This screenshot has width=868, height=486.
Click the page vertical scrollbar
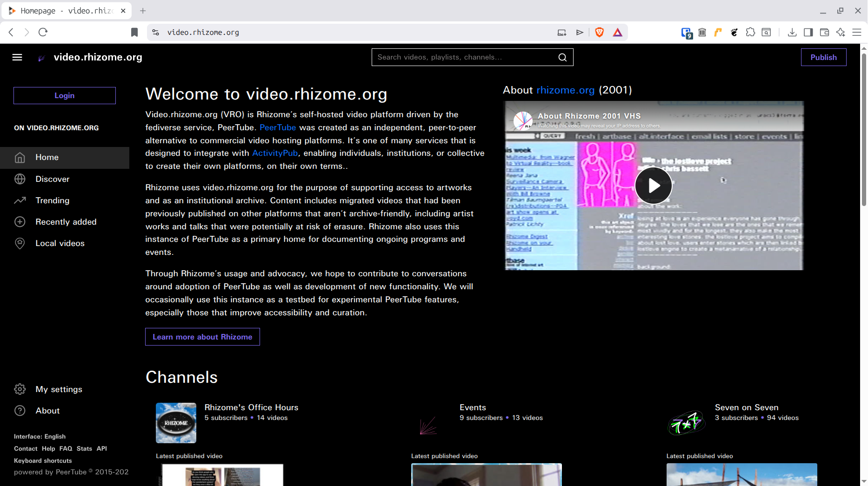pyautogui.click(x=864, y=129)
